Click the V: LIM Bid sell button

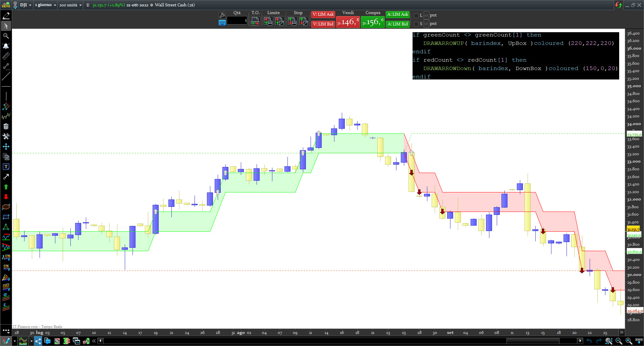point(323,24)
